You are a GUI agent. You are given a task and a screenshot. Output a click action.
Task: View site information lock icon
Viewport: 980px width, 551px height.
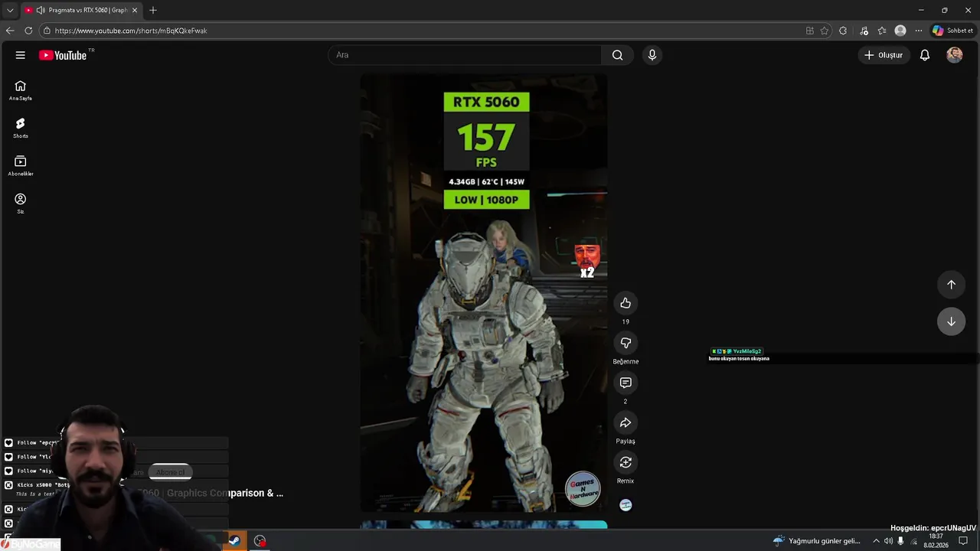(47, 31)
